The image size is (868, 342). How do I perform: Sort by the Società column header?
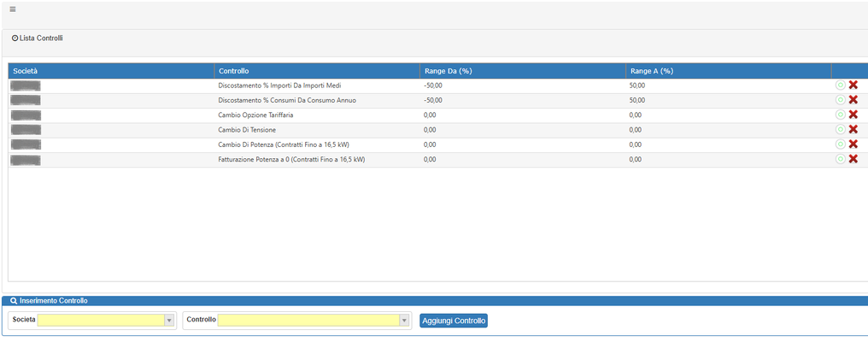111,71
